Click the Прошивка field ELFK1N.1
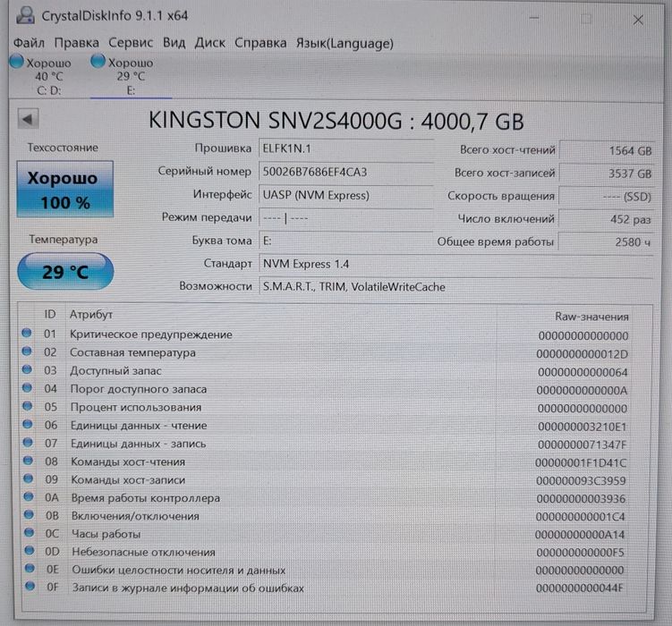 346,149
